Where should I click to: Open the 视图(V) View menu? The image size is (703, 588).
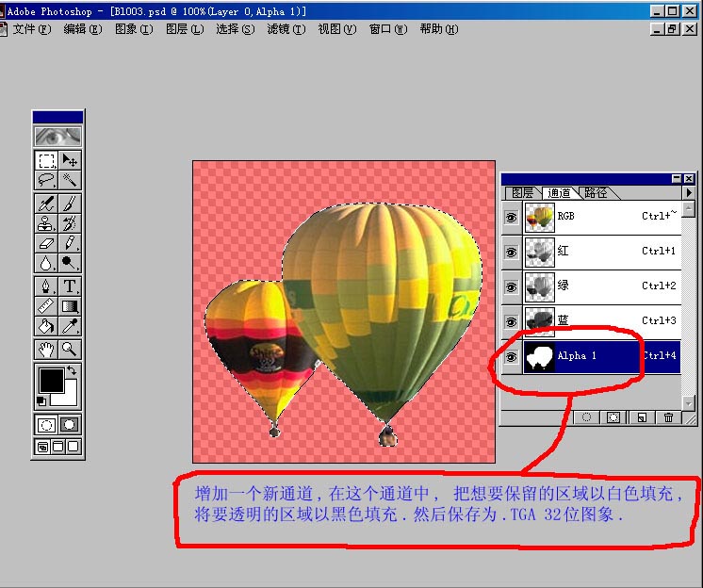(x=337, y=29)
